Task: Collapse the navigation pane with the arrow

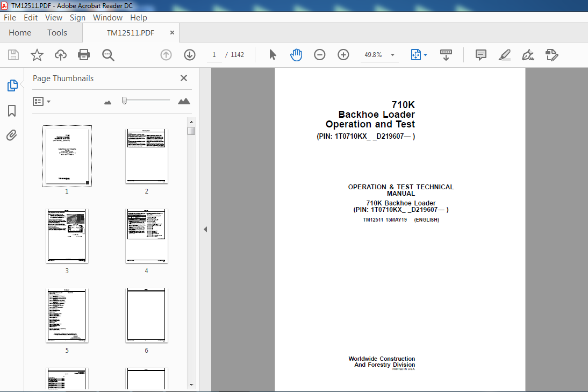Action: coord(205,229)
